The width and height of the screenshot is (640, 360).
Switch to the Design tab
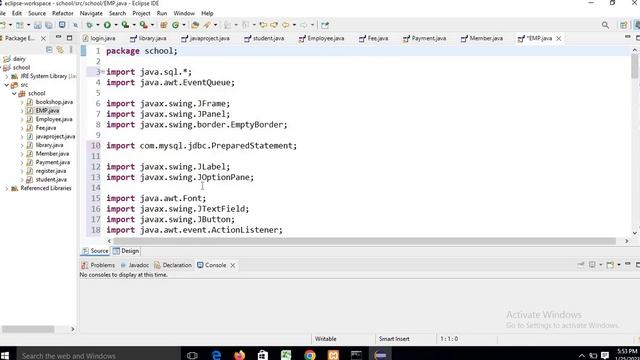(126, 251)
